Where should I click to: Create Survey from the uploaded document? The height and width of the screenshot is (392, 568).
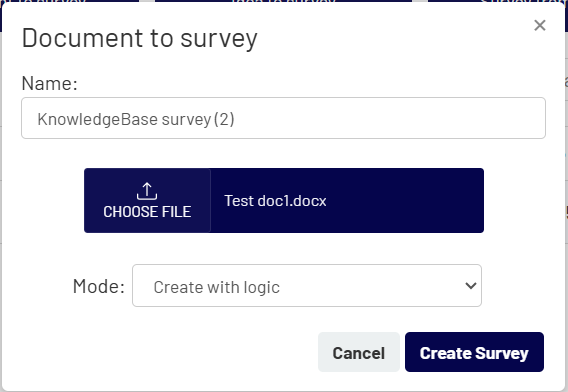(x=474, y=352)
